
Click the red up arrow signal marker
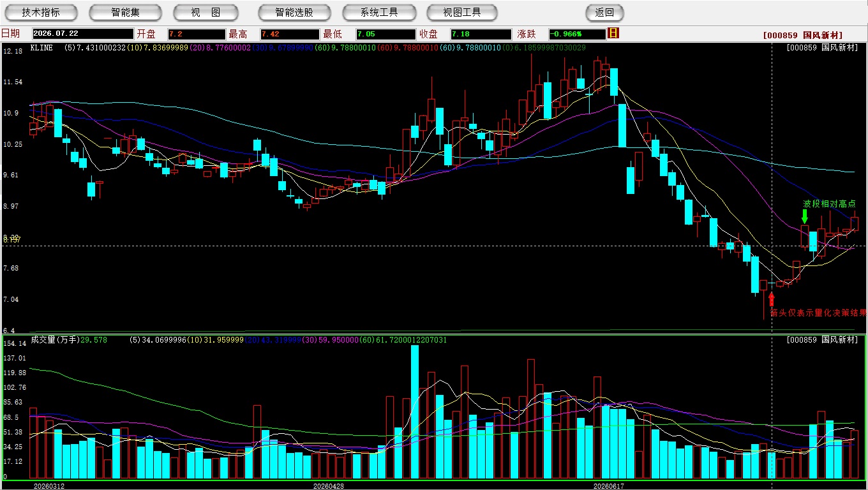772,298
